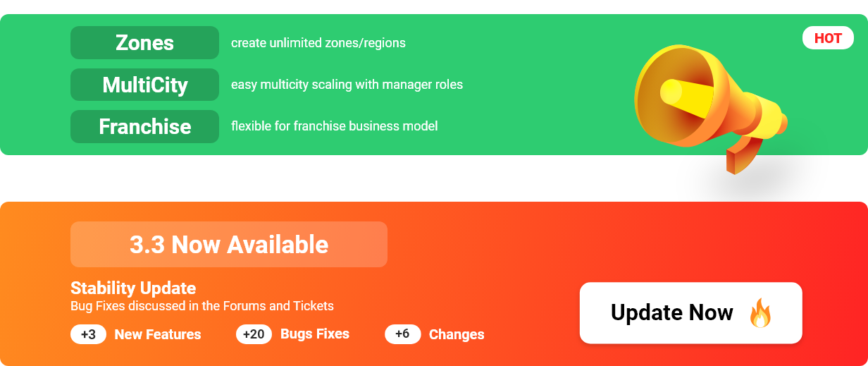Click the +6 changes badge
The width and height of the screenshot is (868, 366).
(402, 334)
